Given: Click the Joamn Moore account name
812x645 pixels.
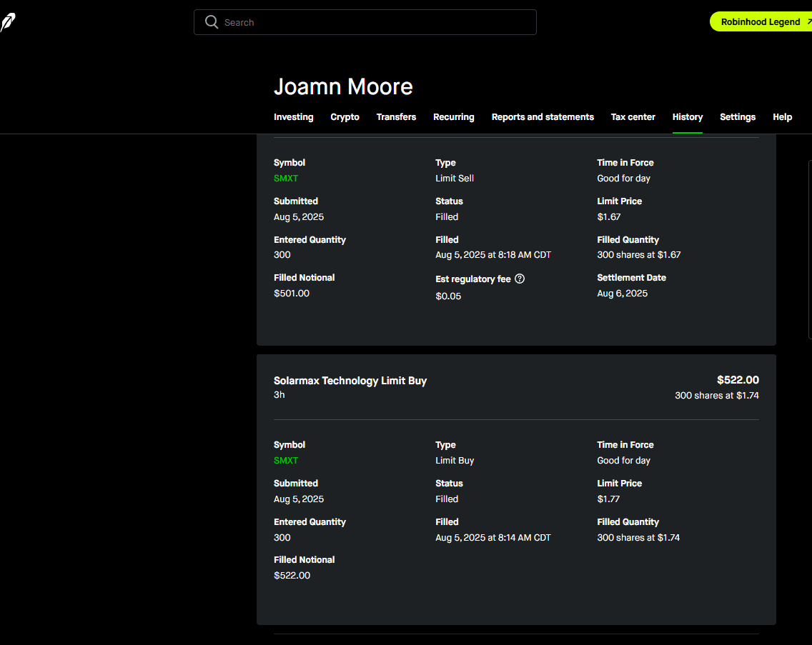Looking at the screenshot, I should (x=343, y=87).
